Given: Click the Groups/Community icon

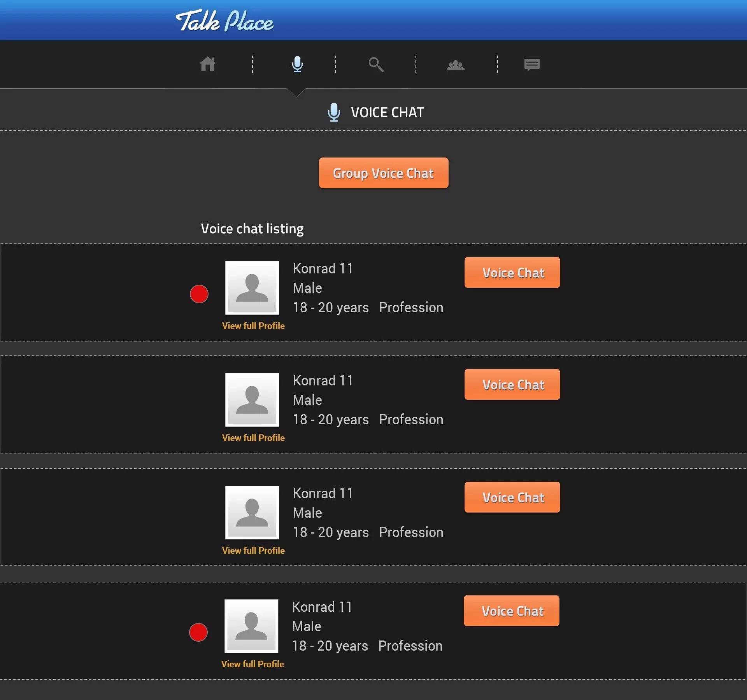Looking at the screenshot, I should coord(455,64).
